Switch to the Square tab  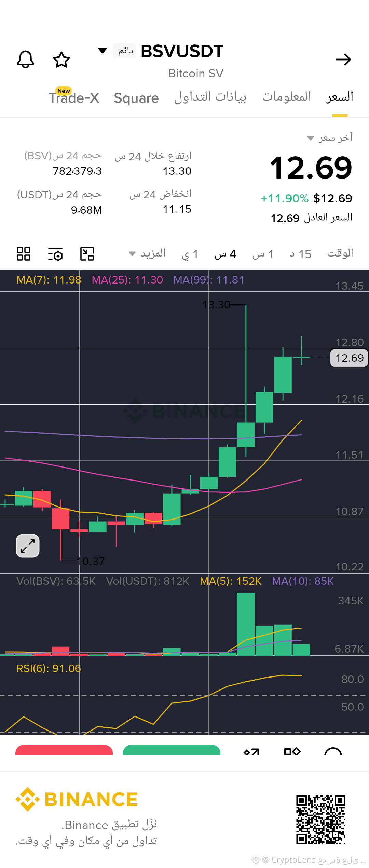pyautogui.click(x=136, y=98)
